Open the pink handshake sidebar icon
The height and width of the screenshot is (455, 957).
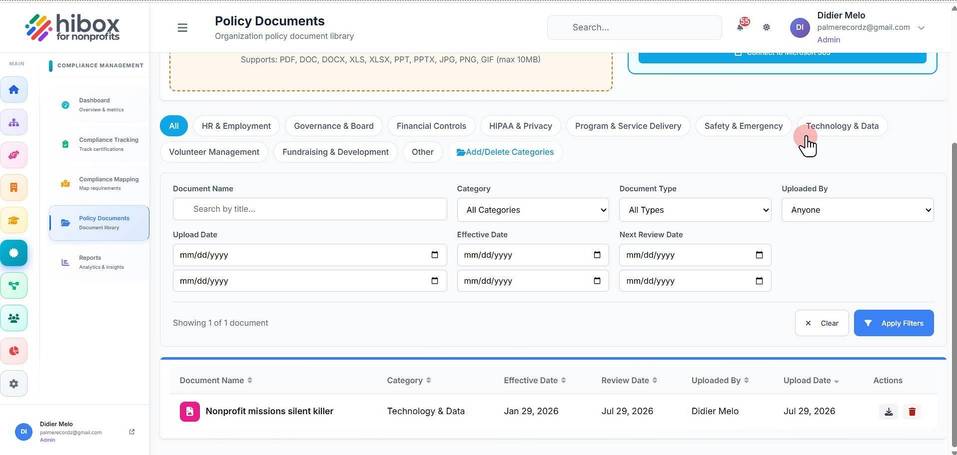[13, 155]
